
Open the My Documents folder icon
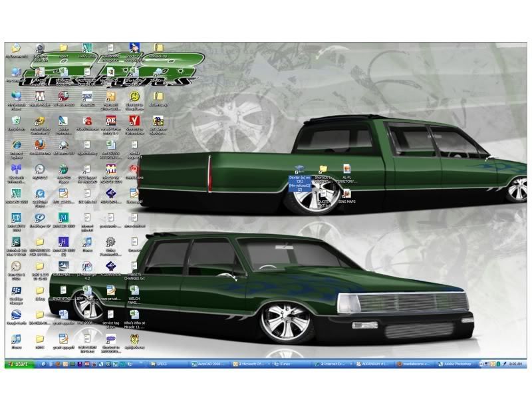(17, 49)
